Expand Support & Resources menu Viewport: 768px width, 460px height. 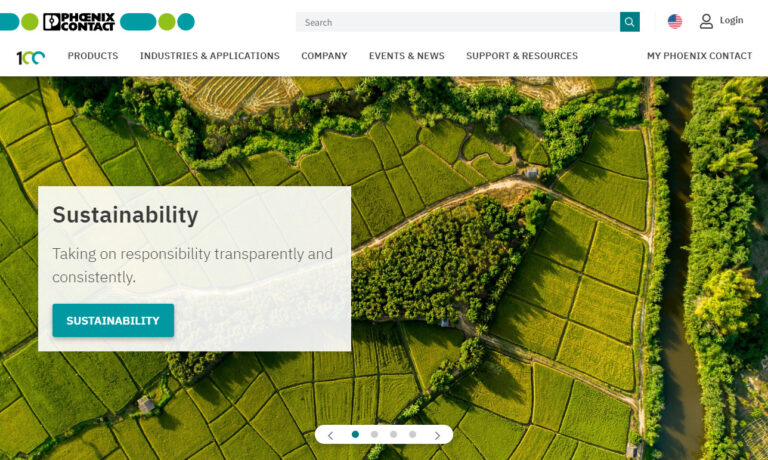(522, 56)
